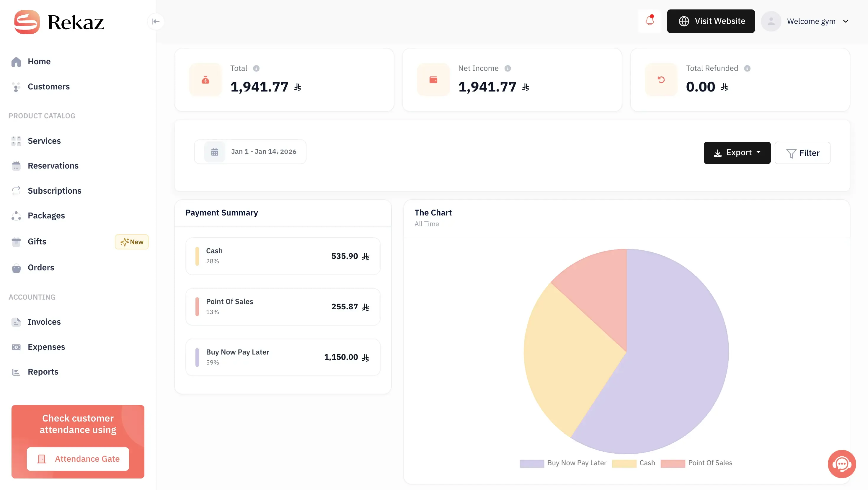Select the Services icon in the sidebar
Screen dimensions: 868x490
pyautogui.click(x=16, y=141)
